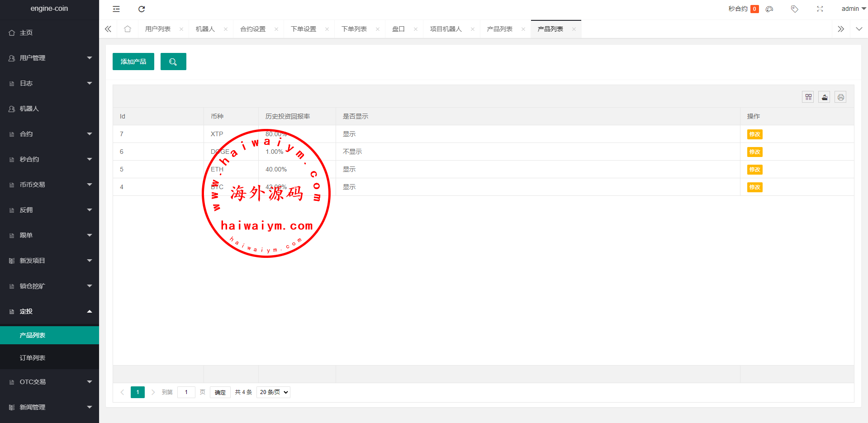Open the 20 条/页 page size dropdown
868x423 pixels.
273,392
